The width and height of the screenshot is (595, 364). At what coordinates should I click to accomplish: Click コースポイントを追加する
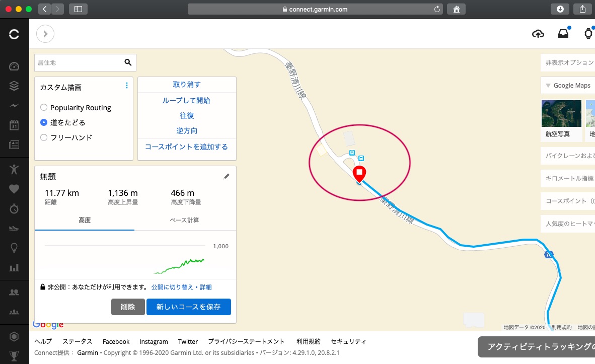tap(186, 147)
